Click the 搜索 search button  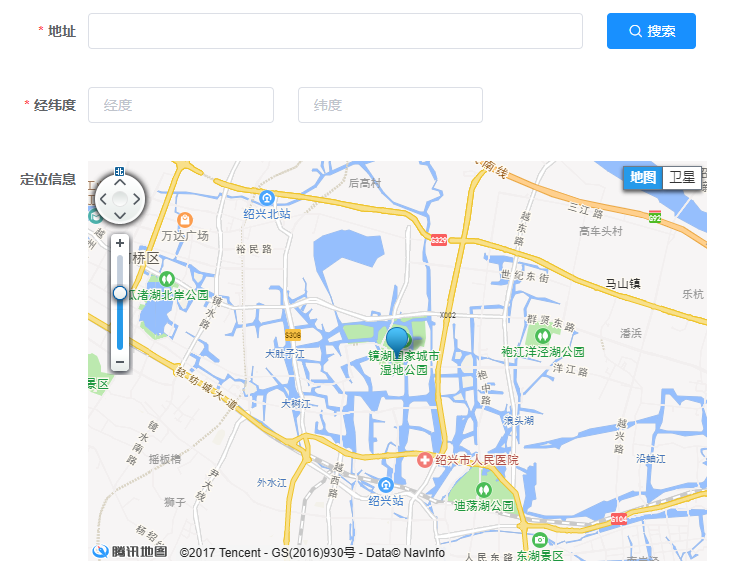coord(651,31)
